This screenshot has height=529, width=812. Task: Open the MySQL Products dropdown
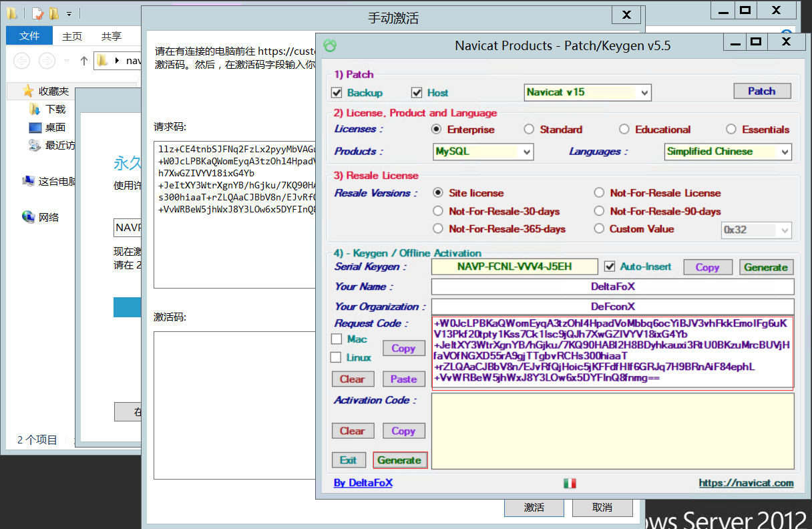483,152
